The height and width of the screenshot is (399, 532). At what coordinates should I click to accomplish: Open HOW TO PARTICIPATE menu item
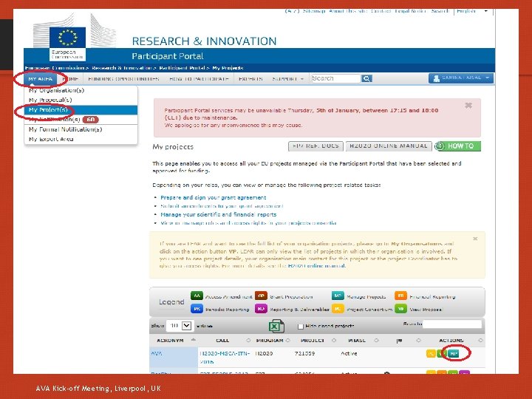click(x=199, y=79)
